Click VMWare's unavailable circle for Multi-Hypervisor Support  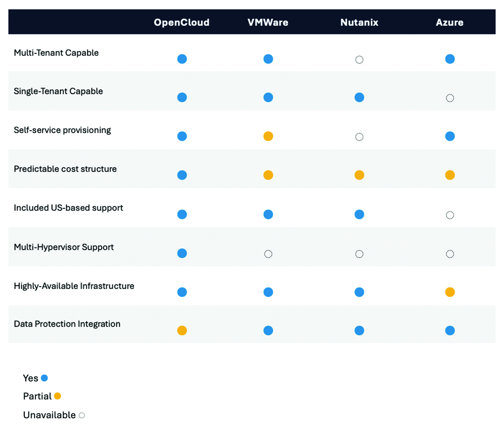(268, 254)
